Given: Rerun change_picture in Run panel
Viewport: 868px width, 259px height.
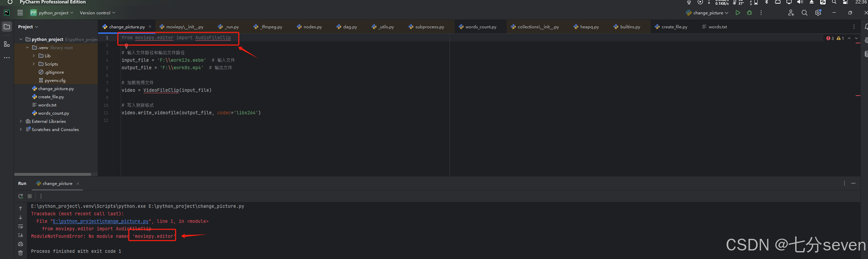Looking at the screenshot, I should pos(20,196).
